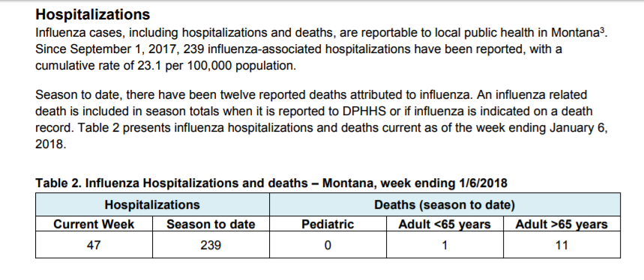Screen dimensions: 644x280
Task: Click the Current Week column header
Action: (94, 224)
